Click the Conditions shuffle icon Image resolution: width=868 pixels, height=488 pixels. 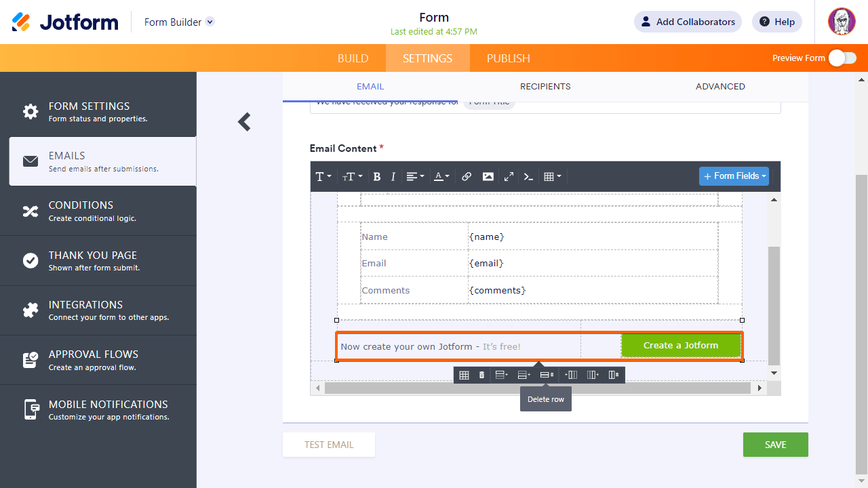coord(31,211)
